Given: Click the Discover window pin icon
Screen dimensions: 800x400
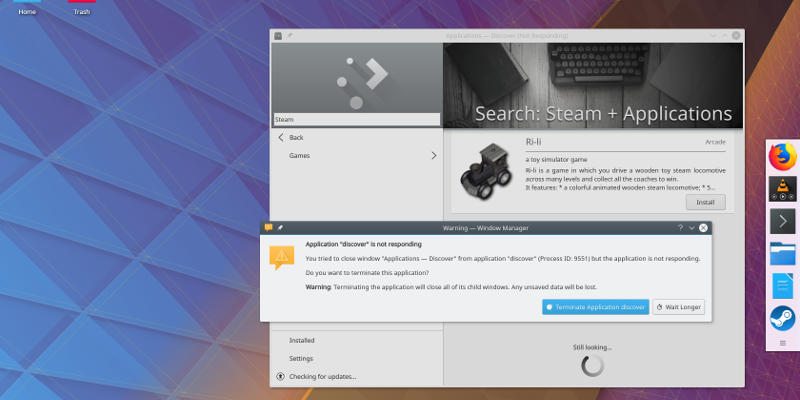Looking at the screenshot, I should pos(289,36).
